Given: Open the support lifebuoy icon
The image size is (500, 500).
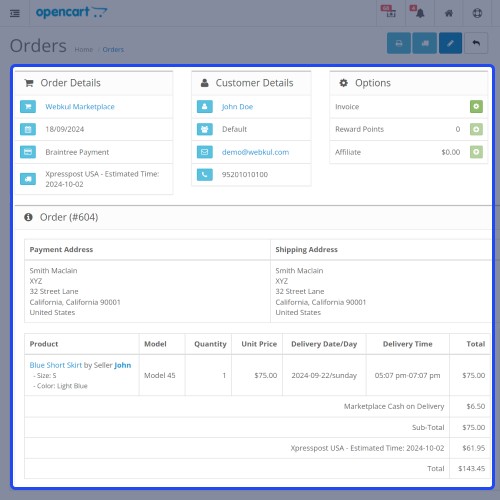Looking at the screenshot, I should coord(477,13).
